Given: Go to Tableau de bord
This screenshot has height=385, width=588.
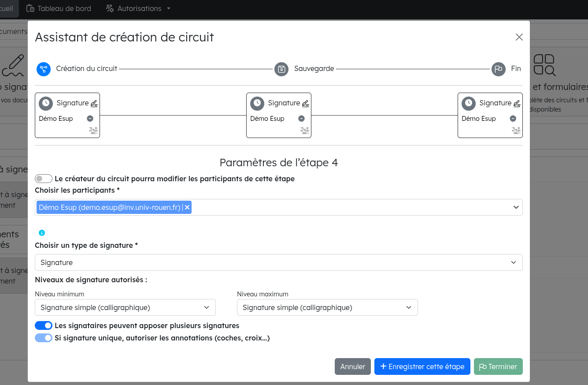Looking at the screenshot, I should [59, 8].
